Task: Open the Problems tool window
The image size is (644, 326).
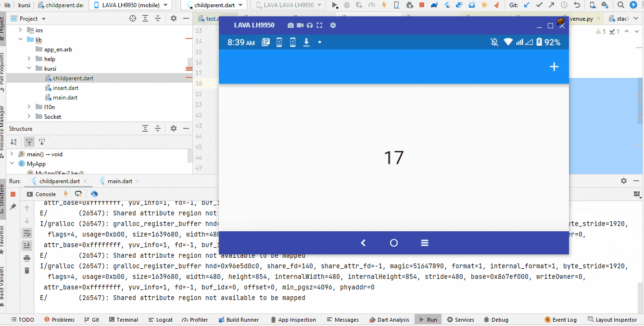Action: (59, 320)
